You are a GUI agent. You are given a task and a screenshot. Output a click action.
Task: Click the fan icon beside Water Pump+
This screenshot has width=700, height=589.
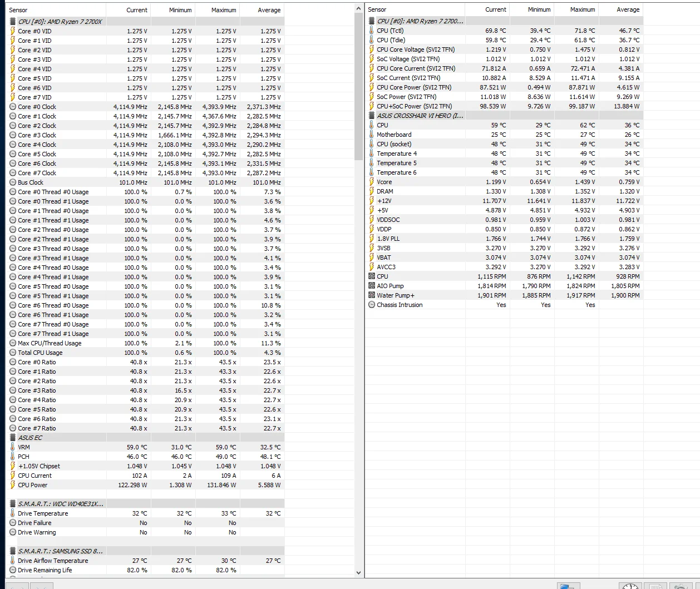(x=372, y=295)
